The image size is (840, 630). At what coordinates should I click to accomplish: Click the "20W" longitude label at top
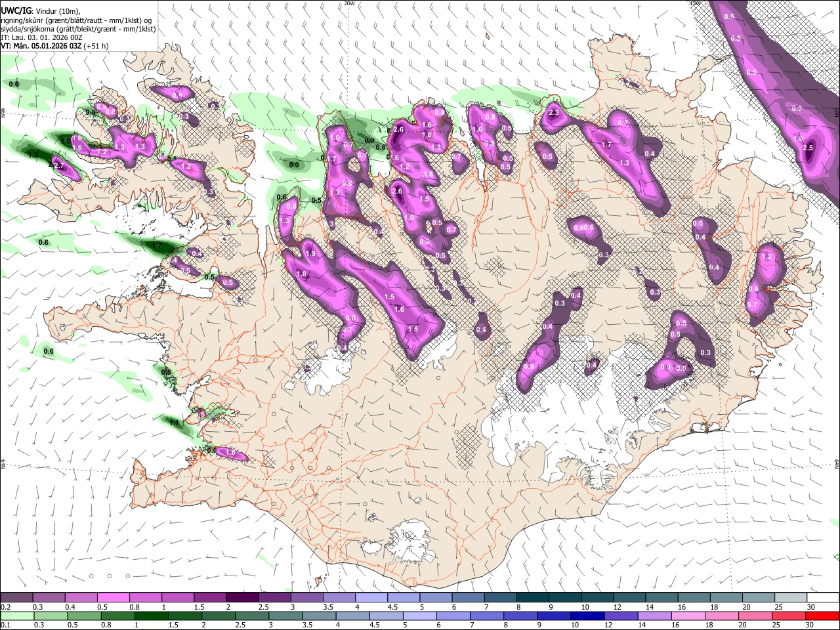click(349, 3)
